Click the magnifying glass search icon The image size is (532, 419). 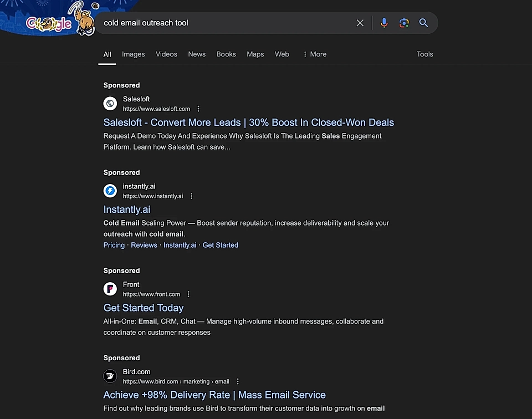[x=423, y=23]
